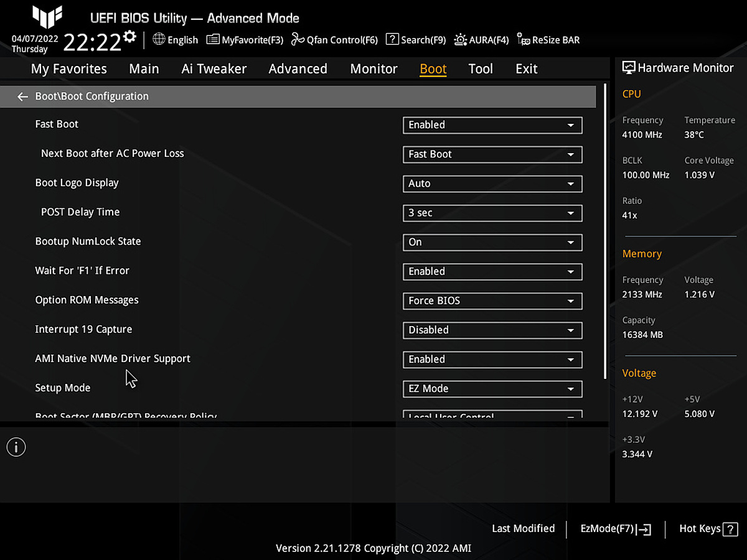Open Search(F9) tool
The image size is (747, 560).
(416, 40)
